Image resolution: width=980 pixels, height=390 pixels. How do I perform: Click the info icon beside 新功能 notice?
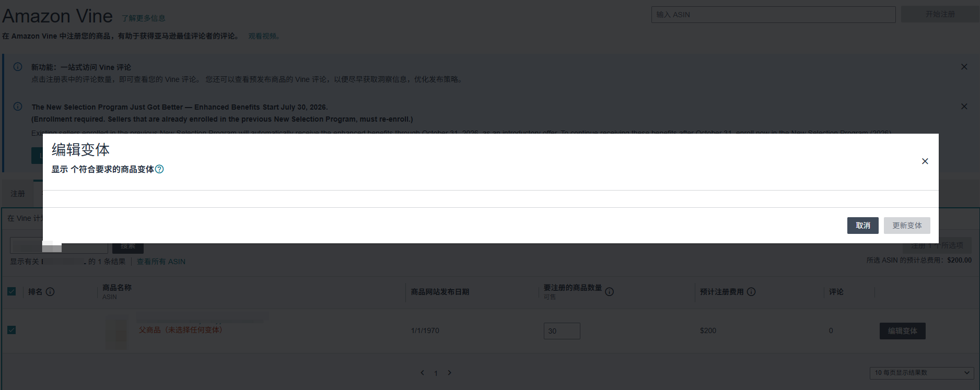pyautogui.click(x=18, y=67)
